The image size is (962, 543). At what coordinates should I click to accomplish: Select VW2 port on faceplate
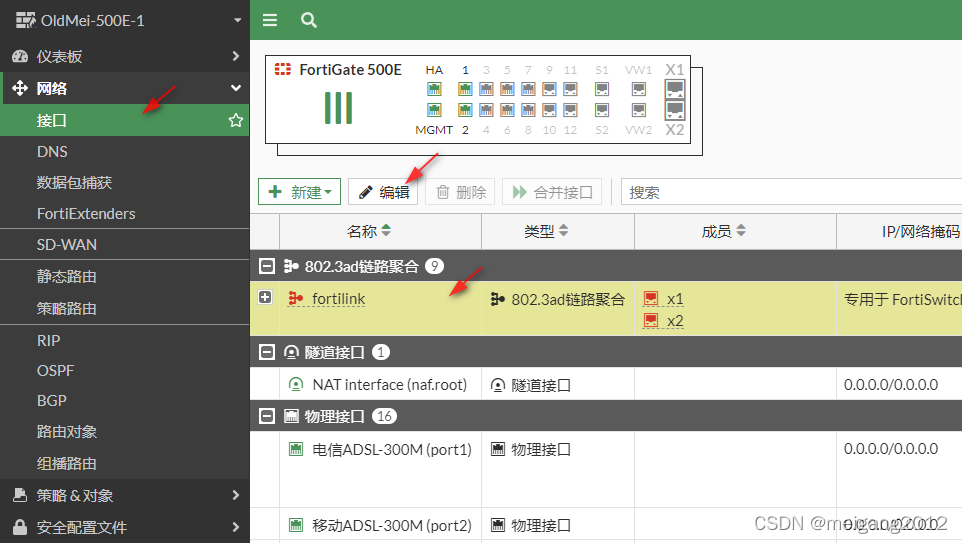tap(639, 110)
